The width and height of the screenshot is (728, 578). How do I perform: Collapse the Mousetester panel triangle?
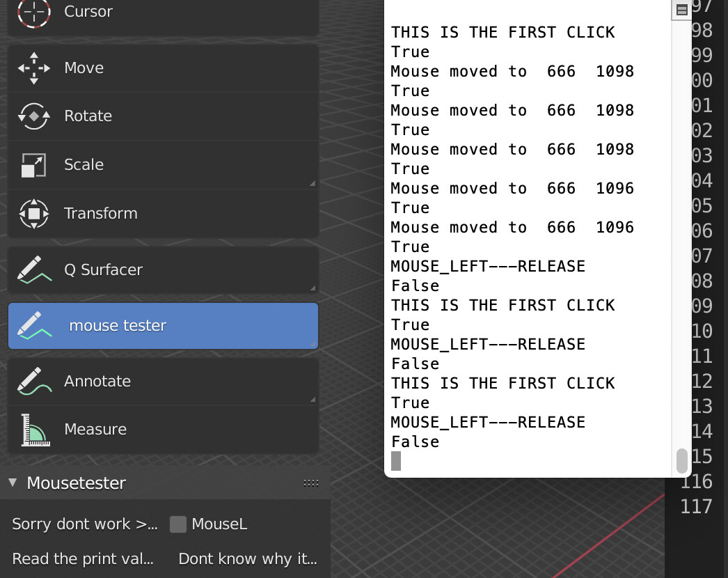pyautogui.click(x=13, y=483)
